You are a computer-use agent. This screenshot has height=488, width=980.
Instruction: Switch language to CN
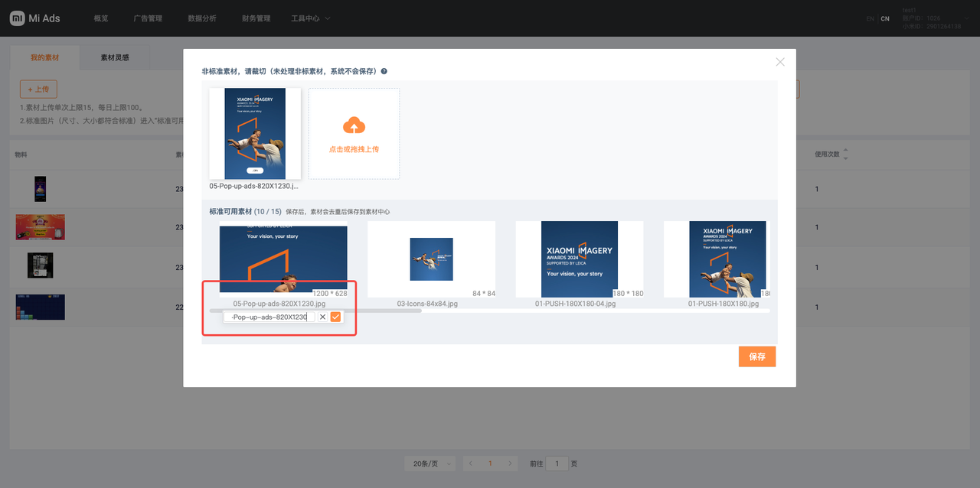tap(885, 18)
